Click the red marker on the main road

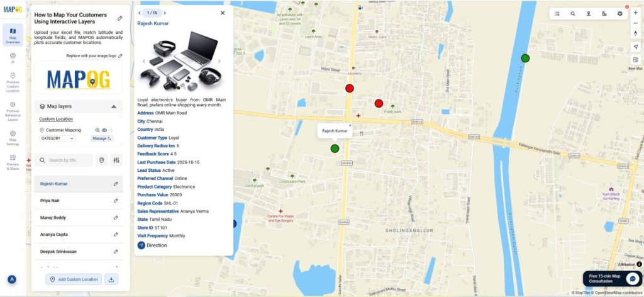coord(350,88)
